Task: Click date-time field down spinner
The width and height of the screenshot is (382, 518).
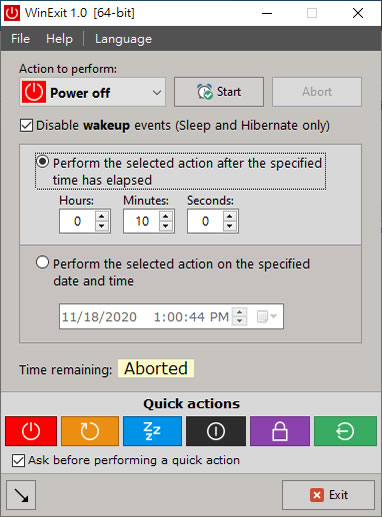Action: [239, 321]
